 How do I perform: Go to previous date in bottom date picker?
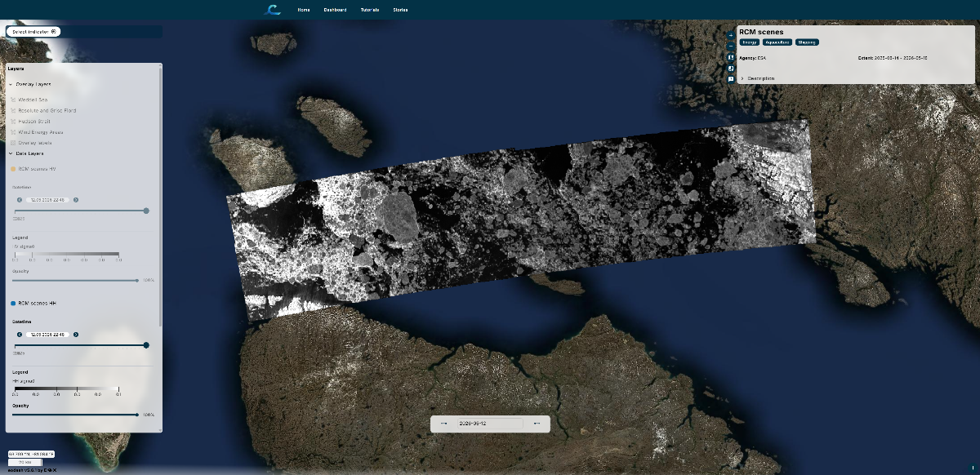pos(443,424)
